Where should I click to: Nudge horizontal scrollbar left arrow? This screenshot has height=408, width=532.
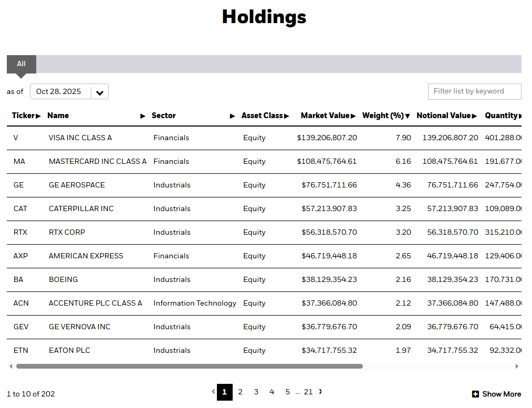11,367
